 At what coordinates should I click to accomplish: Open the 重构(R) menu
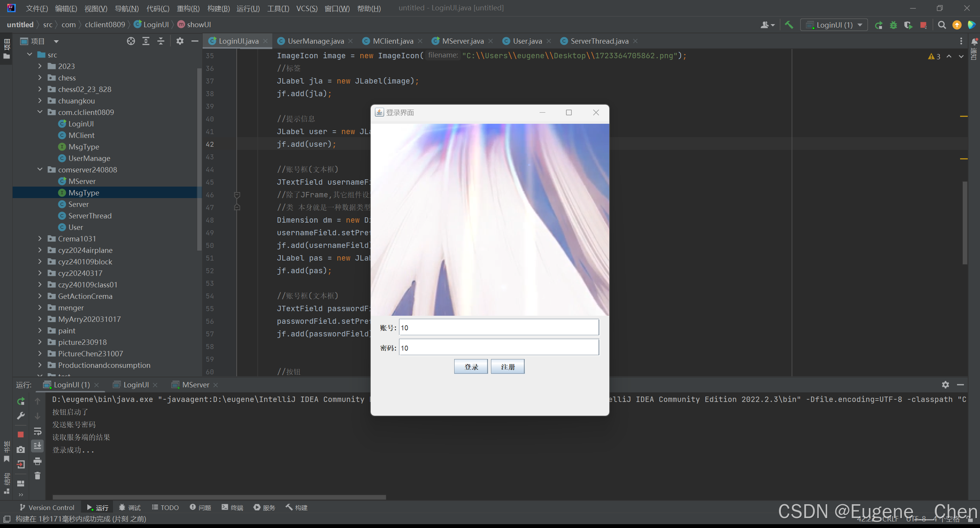[188, 8]
